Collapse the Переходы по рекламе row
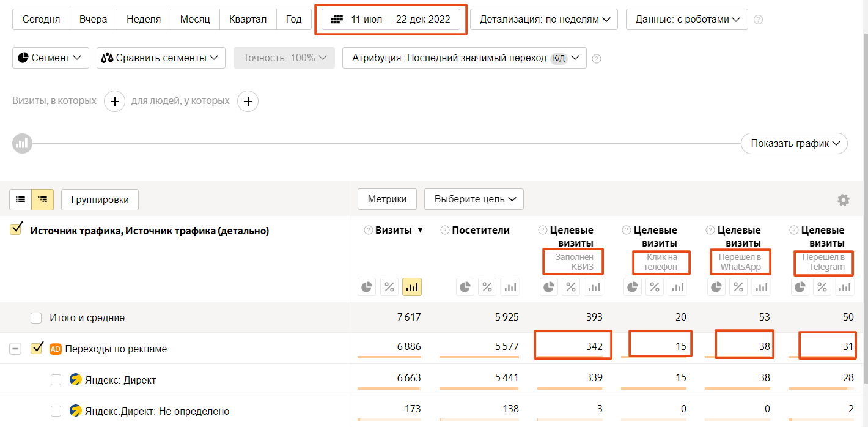 click(x=16, y=349)
